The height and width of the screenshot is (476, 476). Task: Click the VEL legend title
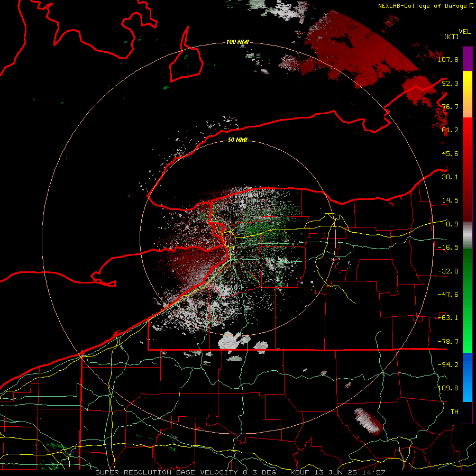pos(464,32)
